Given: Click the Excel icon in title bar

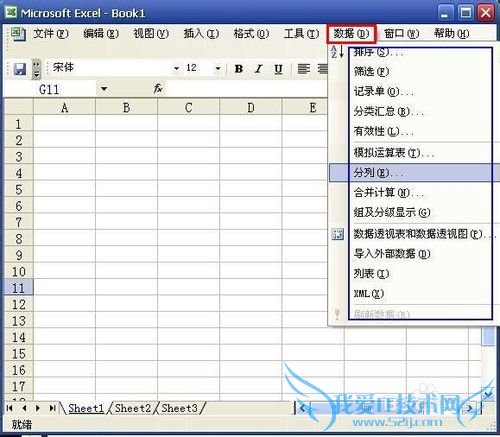Looking at the screenshot, I should [x=11, y=12].
